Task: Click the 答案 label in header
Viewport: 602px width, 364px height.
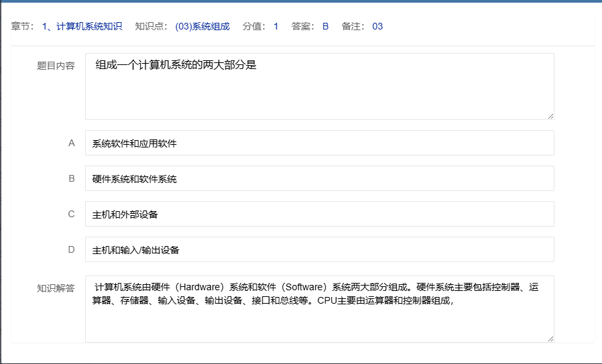Action: [302, 27]
